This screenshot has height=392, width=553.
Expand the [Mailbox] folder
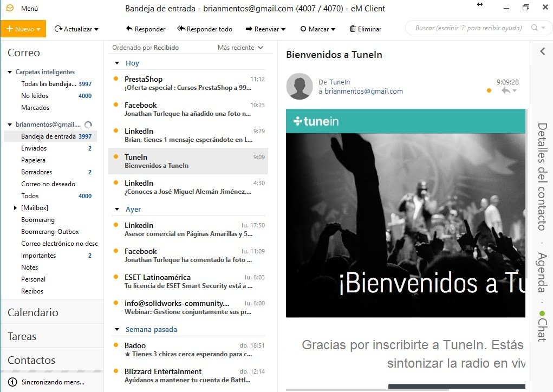click(15, 208)
